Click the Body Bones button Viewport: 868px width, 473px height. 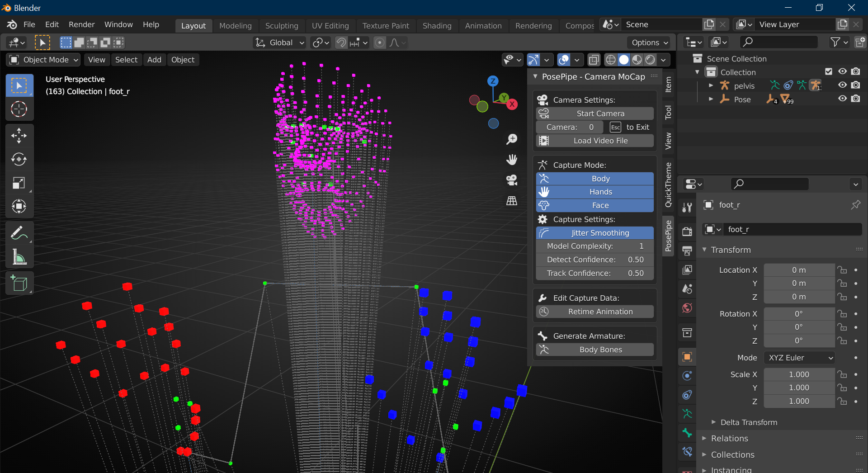(594, 350)
